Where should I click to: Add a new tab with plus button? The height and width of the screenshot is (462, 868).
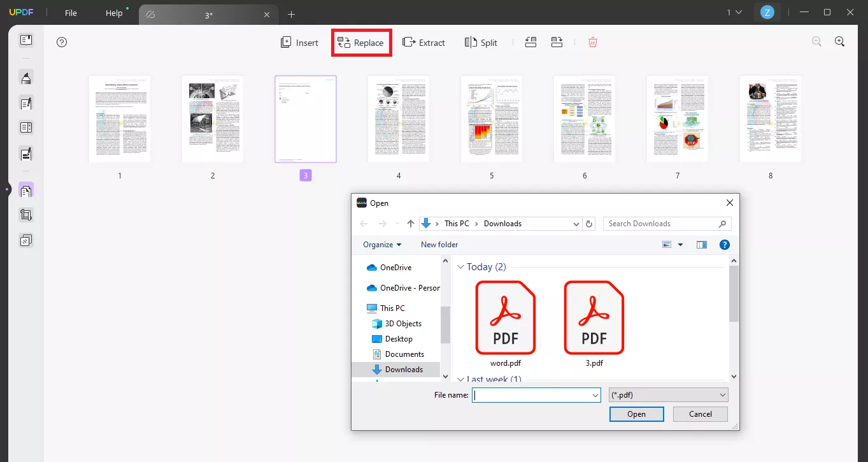291,14
